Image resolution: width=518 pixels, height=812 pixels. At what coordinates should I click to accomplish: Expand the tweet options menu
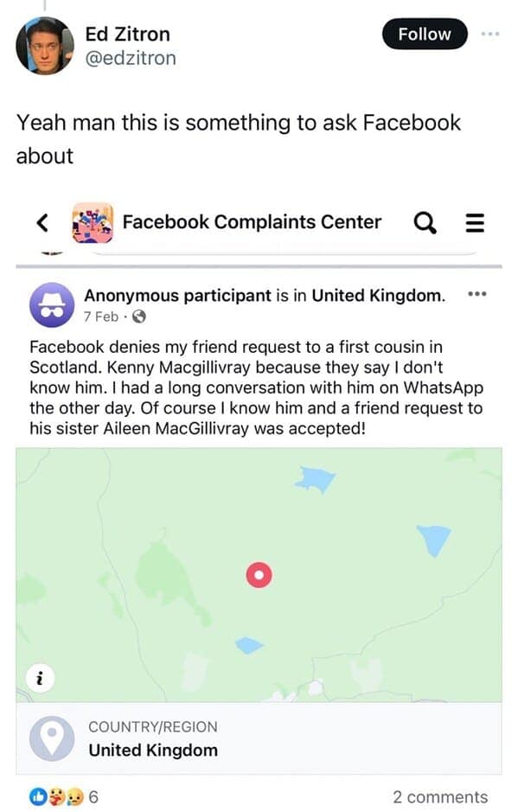coord(490,34)
